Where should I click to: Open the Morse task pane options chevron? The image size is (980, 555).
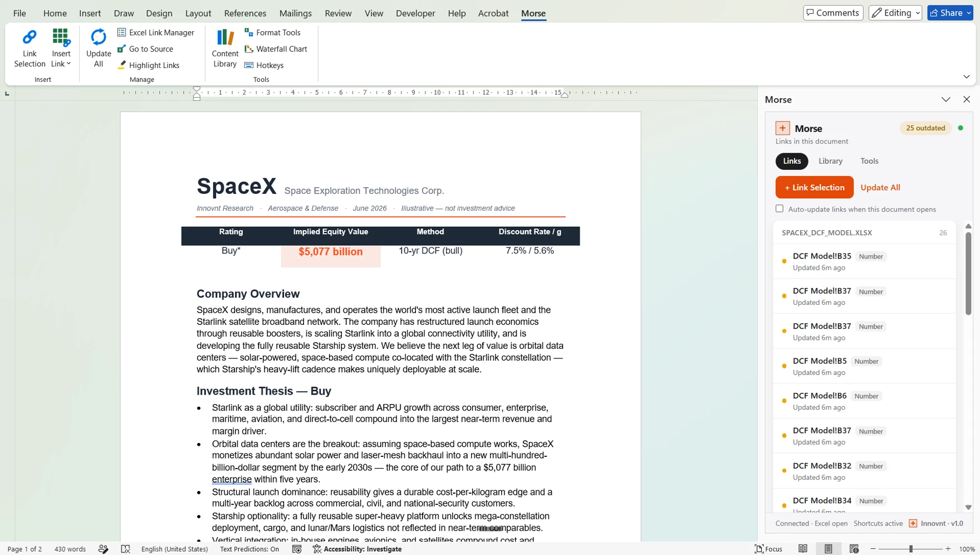pos(946,99)
